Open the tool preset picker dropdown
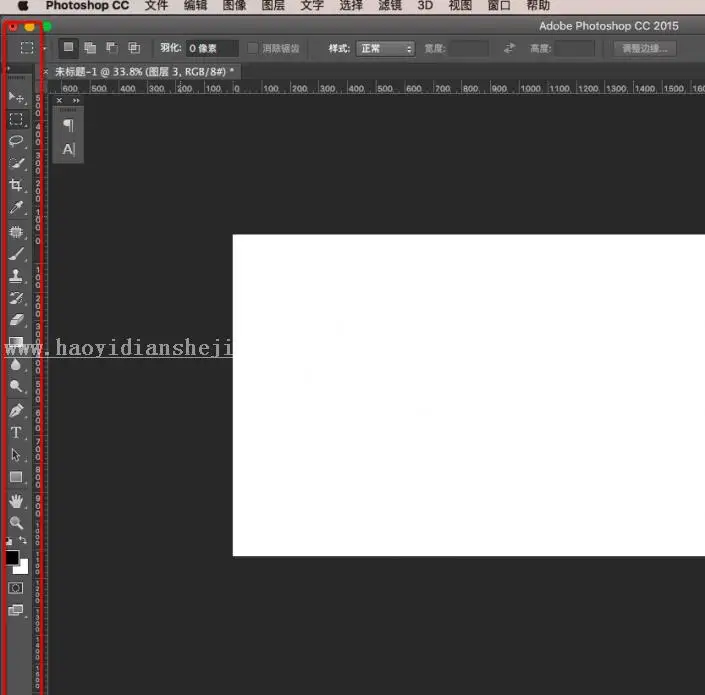The image size is (705, 695). (44, 48)
